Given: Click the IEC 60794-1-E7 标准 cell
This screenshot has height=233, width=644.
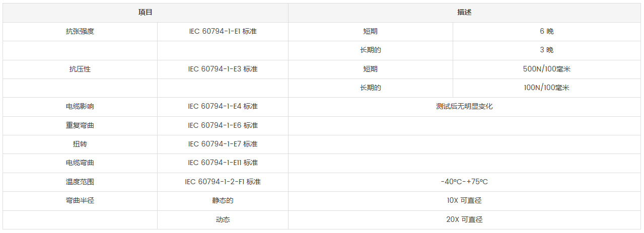Looking at the screenshot, I should coord(223,144).
